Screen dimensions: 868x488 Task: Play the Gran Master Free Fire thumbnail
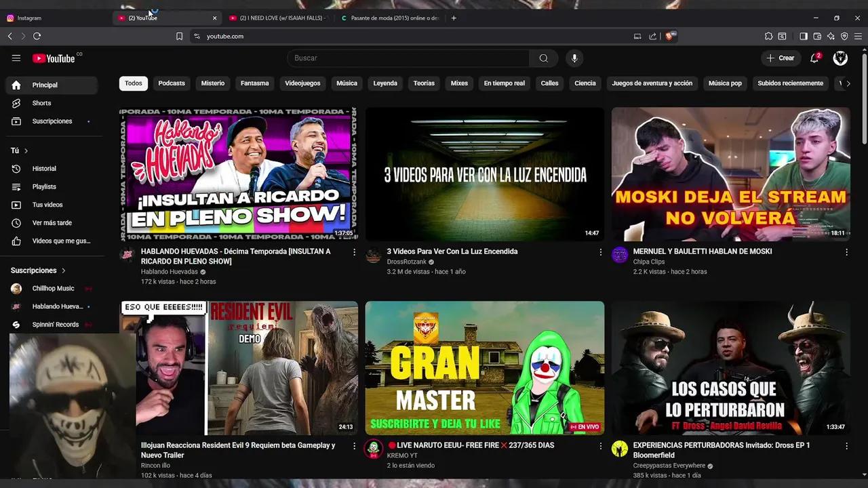point(484,368)
